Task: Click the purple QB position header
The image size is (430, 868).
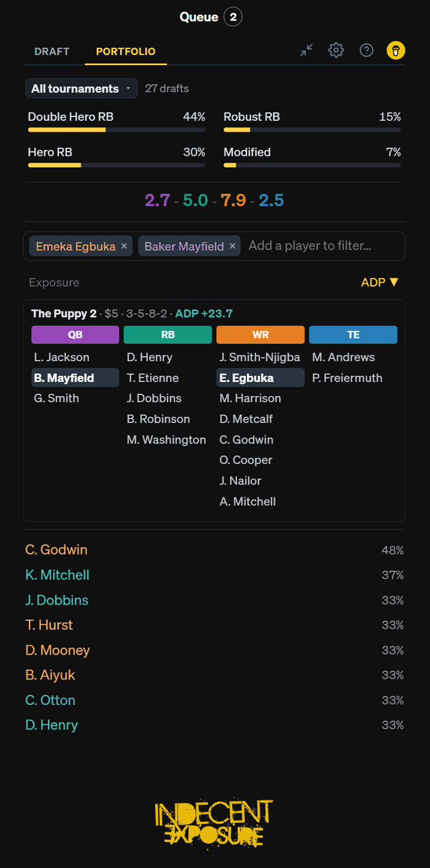Action: (75, 335)
